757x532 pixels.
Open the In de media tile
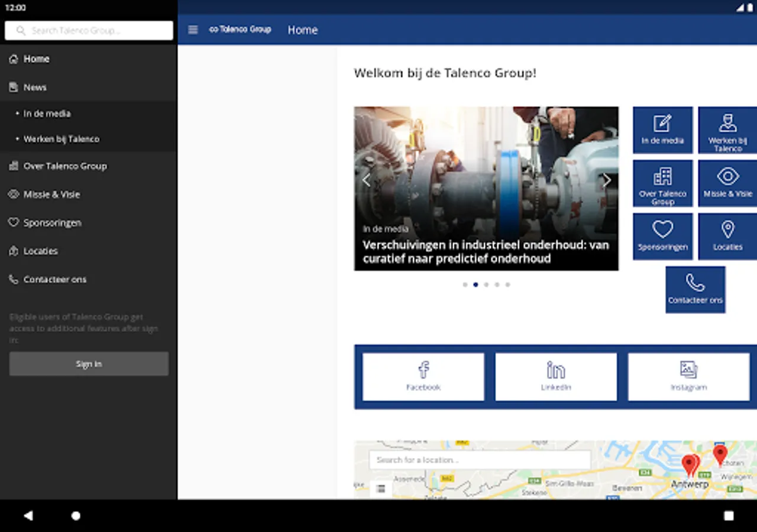click(x=662, y=130)
